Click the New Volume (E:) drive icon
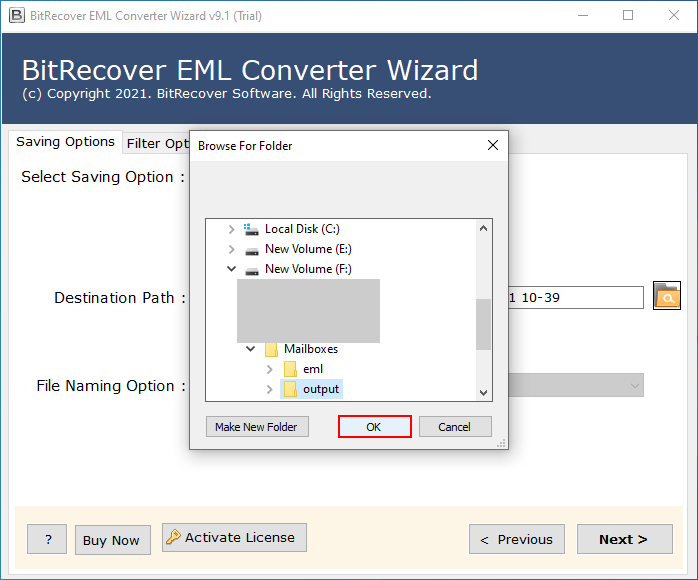The width and height of the screenshot is (698, 580). tap(252, 250)
